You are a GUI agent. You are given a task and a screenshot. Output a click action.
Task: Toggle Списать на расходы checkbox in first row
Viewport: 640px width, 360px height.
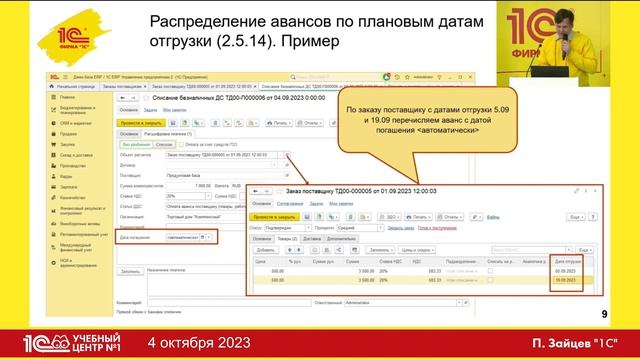point(490,271)
